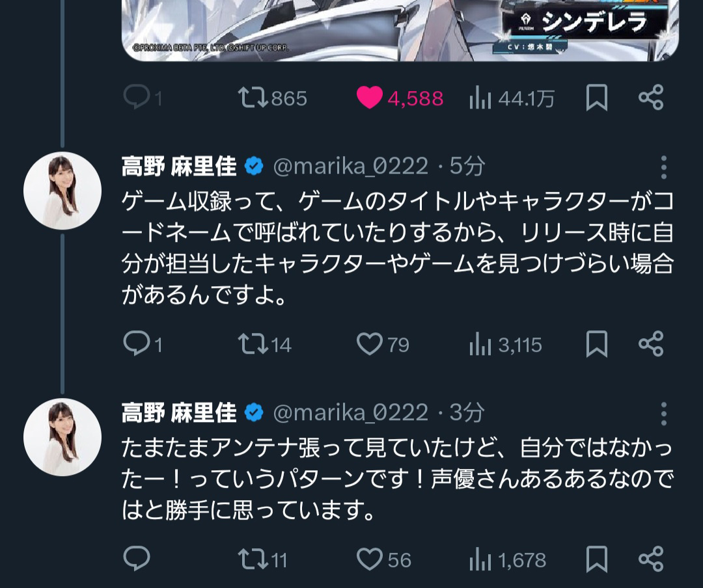This screenshot has height=588, width=703.
Task: Open more options for the 3分 tweet
Action: click(664, 413)
